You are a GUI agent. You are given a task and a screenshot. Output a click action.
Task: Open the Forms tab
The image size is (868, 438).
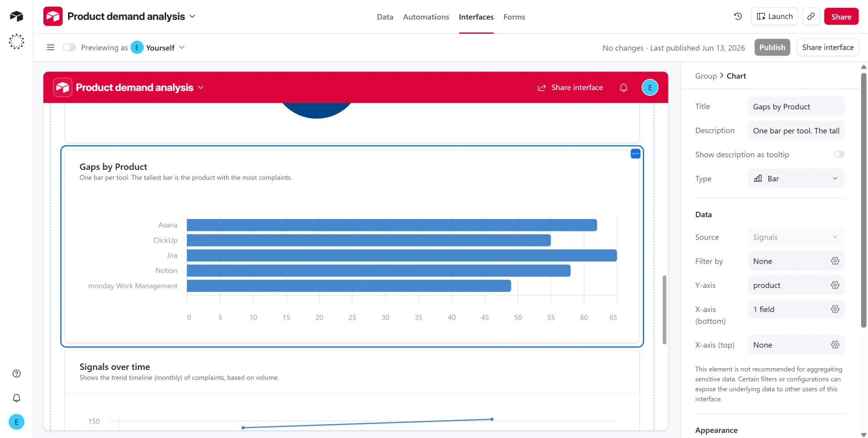click(514, 17)
